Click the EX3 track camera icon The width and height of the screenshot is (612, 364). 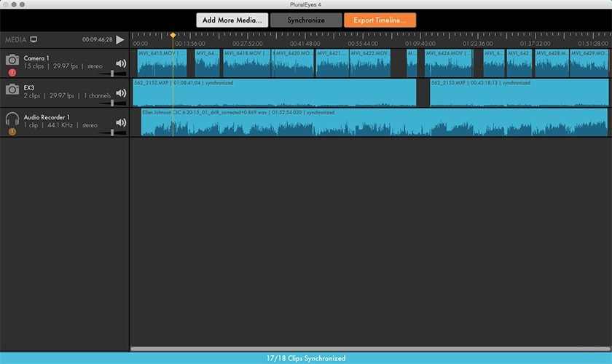12,90
